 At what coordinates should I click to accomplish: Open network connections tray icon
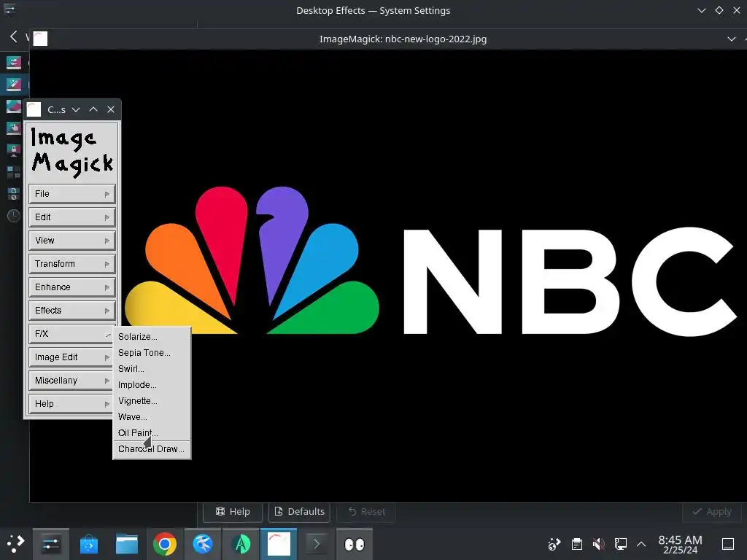pyautogui.click(x=621, y=544)
